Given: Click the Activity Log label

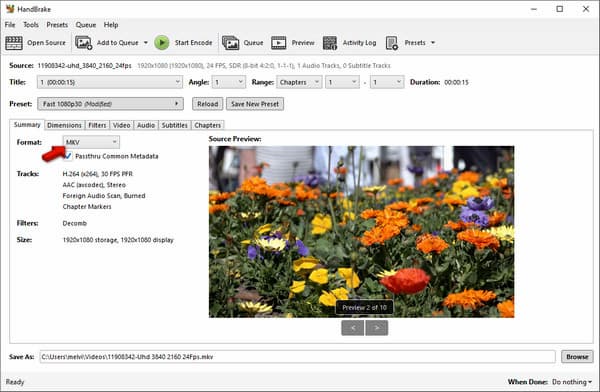Looking at the screenshot, I should (x=359, y=43).
